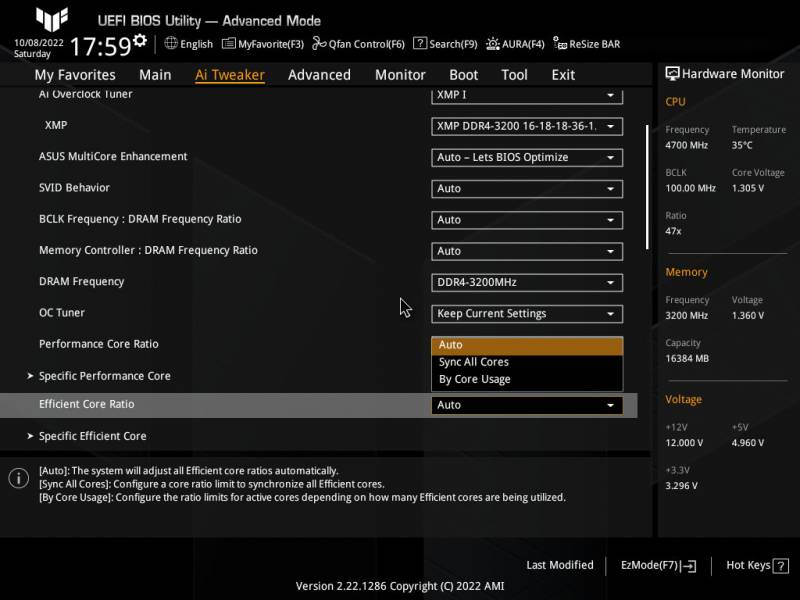Open Search(F9)
800x600 pixels.
[445, 44]
